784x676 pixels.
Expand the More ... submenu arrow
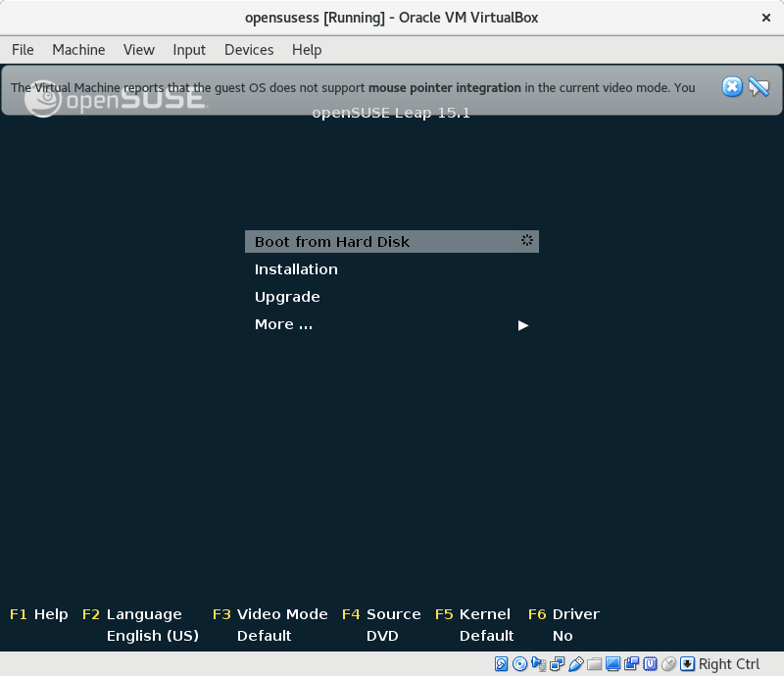click(x=523, y=325)
